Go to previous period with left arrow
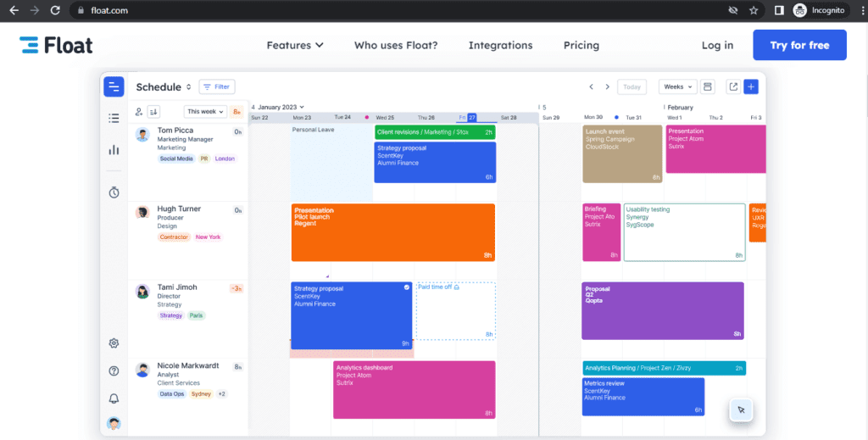Viewport: 868px width, 440px height. [591, 86]
